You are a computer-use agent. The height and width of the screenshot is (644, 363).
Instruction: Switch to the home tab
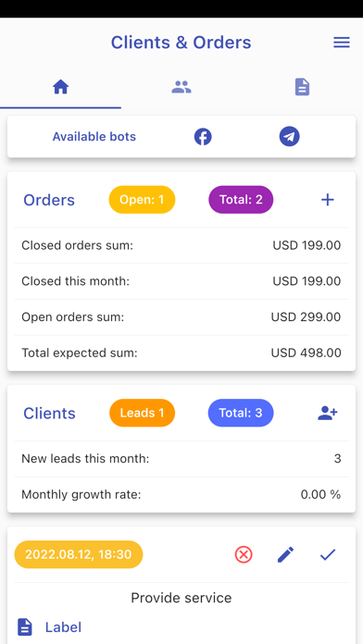coord(60,87)
